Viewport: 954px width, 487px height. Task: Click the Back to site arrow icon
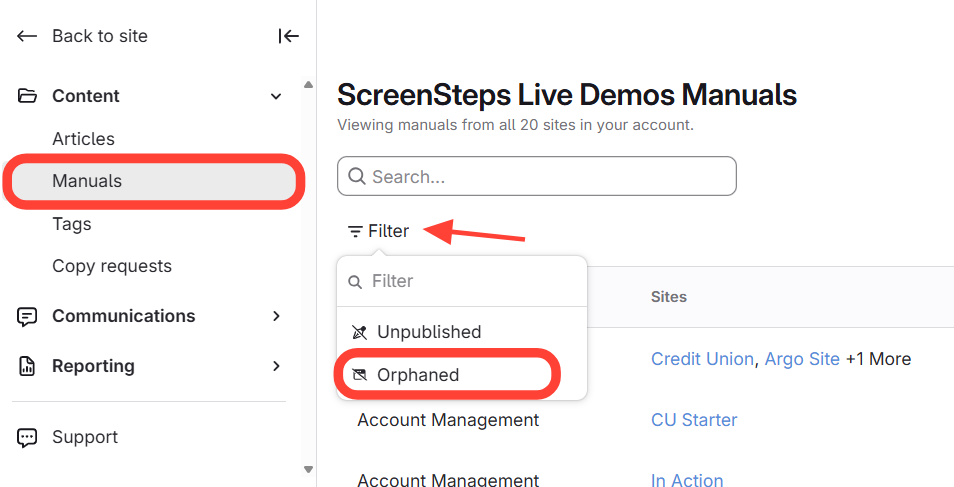(x=27, y=36)
